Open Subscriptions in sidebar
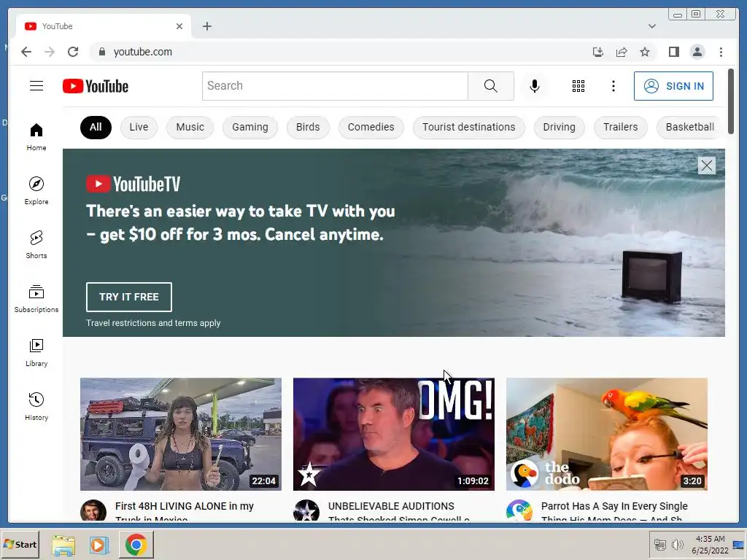Image resolution: width=747 pixels, height=560 pixels. pos(36,298)
